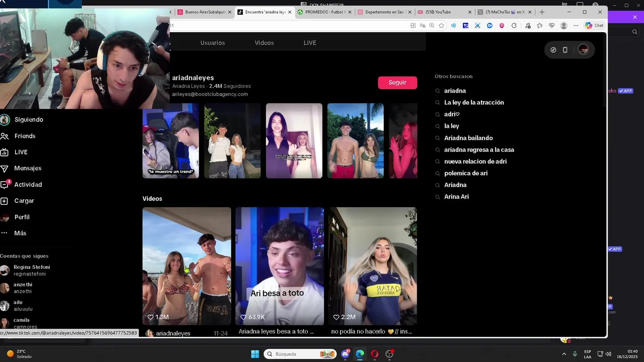Open Browser essentials heart icon
The image size is (644, 362).
click(x=551, y=26)
